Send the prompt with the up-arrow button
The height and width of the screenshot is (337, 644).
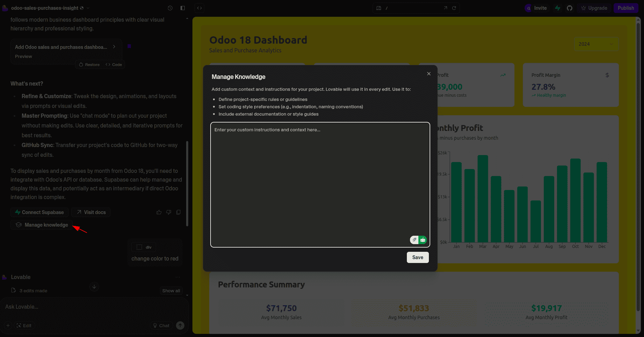pyautogui.click(x=180, y=325)
